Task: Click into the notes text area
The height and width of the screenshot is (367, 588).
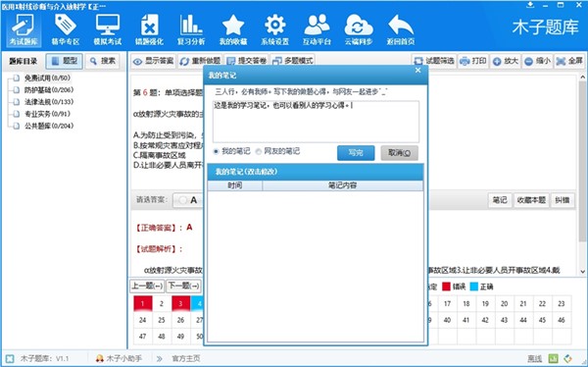Action: [x=316, y=122]
